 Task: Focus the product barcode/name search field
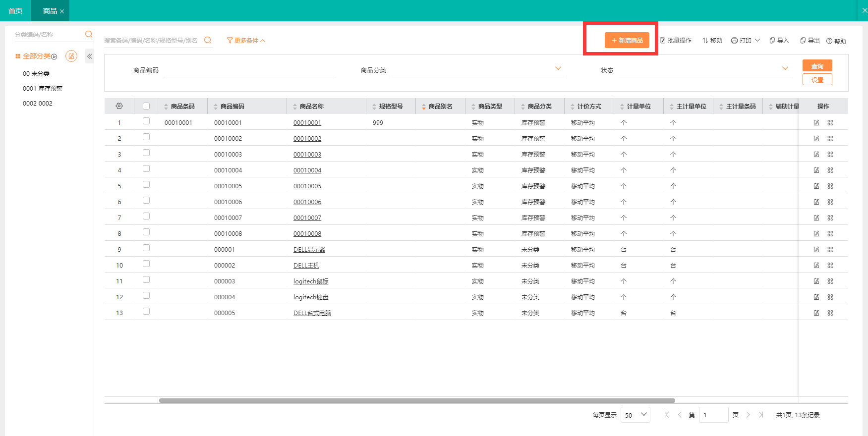point(153,41)
